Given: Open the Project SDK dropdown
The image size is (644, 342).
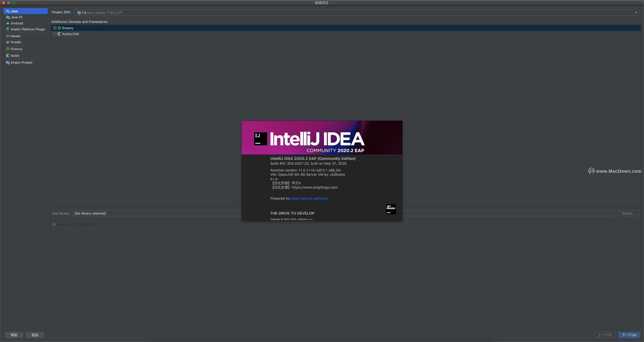Looking at the screenshot, I should point(636,13).
